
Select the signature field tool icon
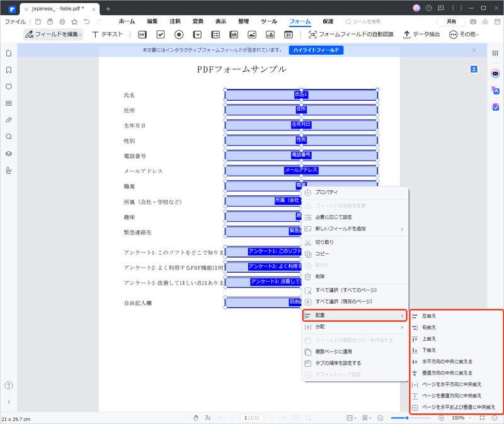[x=270, y=35]
